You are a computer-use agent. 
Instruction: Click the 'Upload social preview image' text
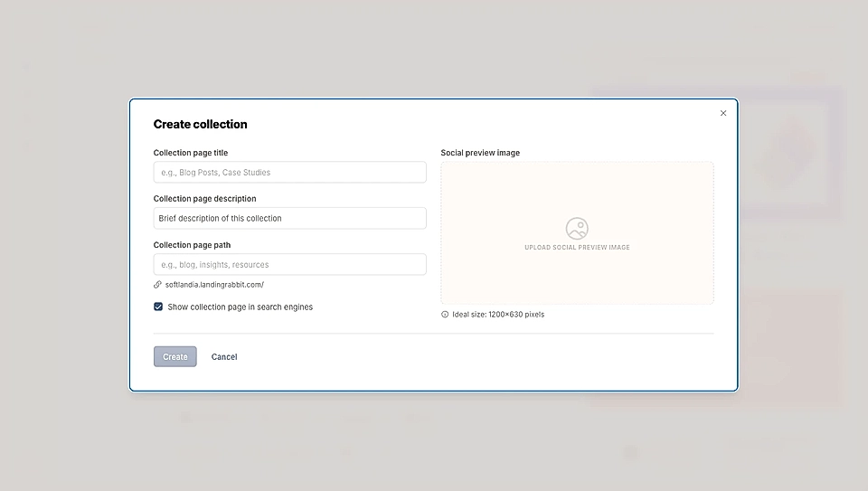pyautogui.click(x=577, y=248)
